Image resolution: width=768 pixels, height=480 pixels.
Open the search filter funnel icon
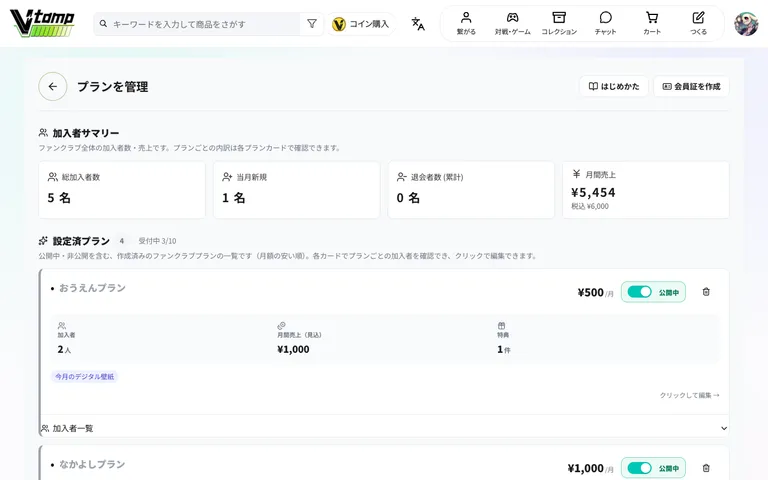[x=312, y=24]
